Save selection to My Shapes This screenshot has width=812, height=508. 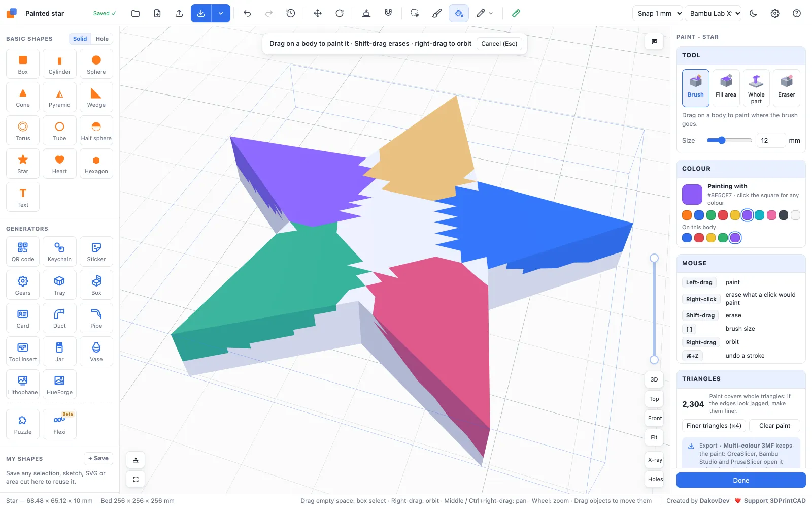(98, 458)
